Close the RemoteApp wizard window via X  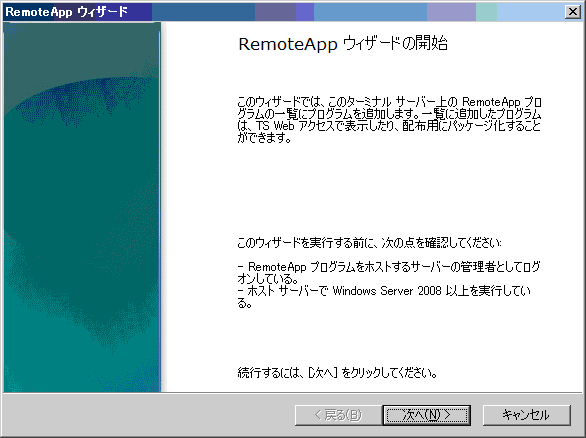(x=573, y=12)
